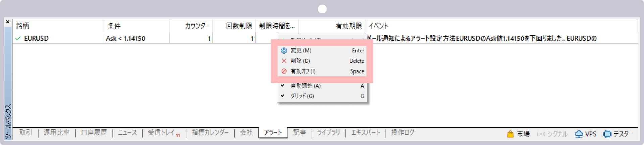Disable the alert via 有効オフ (I)
644x145 pixels.
tap(303, 71)
